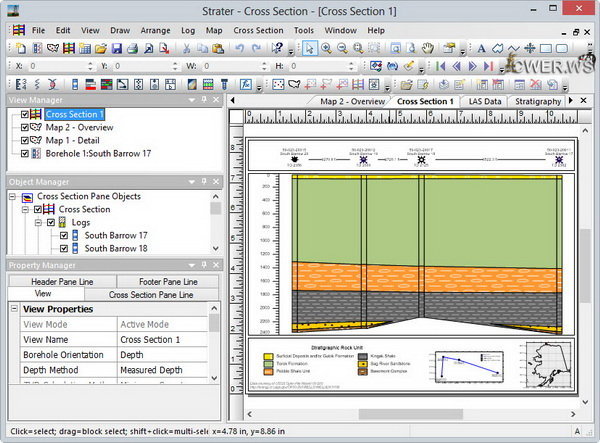Screen dimensions: 600x443
Task: Toggle Borehole 1:South Barrow 17 view checkbox
Action: click(x=26, y=153)
